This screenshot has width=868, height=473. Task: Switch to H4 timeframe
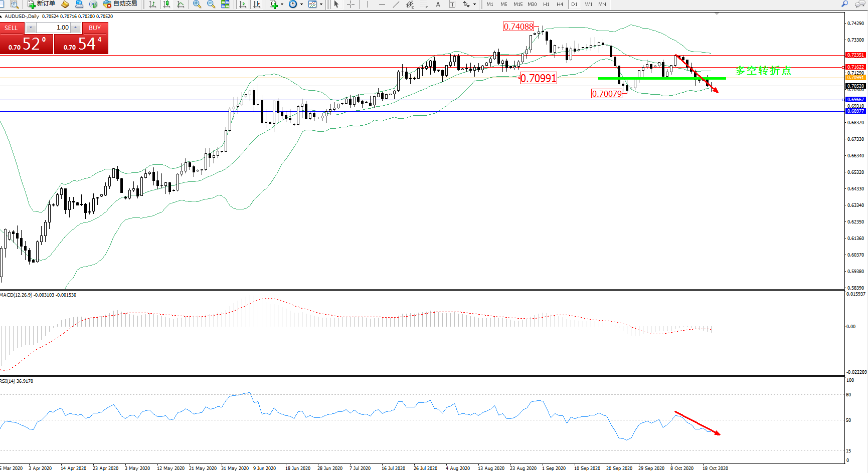click(560, 4)
